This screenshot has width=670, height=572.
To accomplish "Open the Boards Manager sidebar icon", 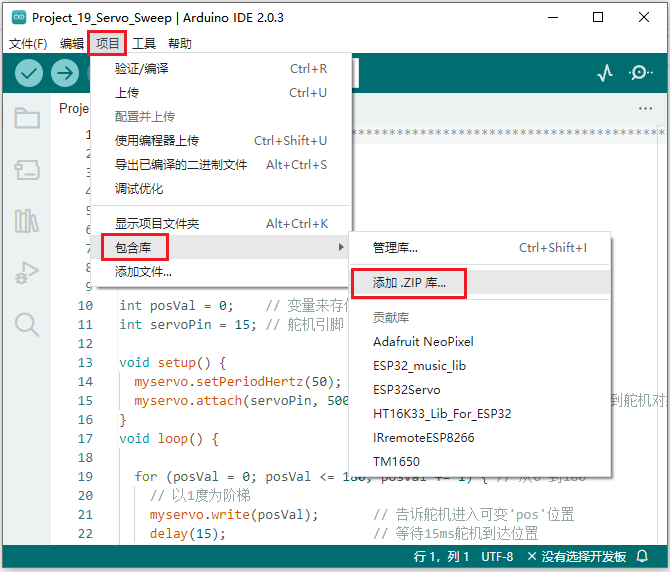I will tap(27, 170).
